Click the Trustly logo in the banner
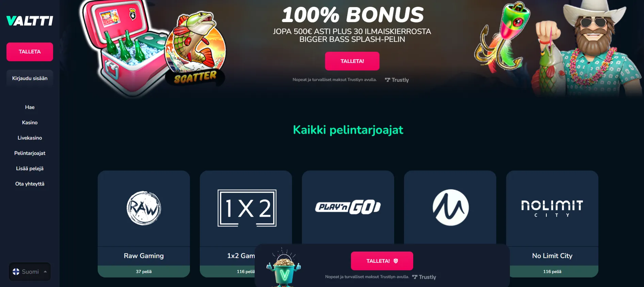 [x=397, y=80]
